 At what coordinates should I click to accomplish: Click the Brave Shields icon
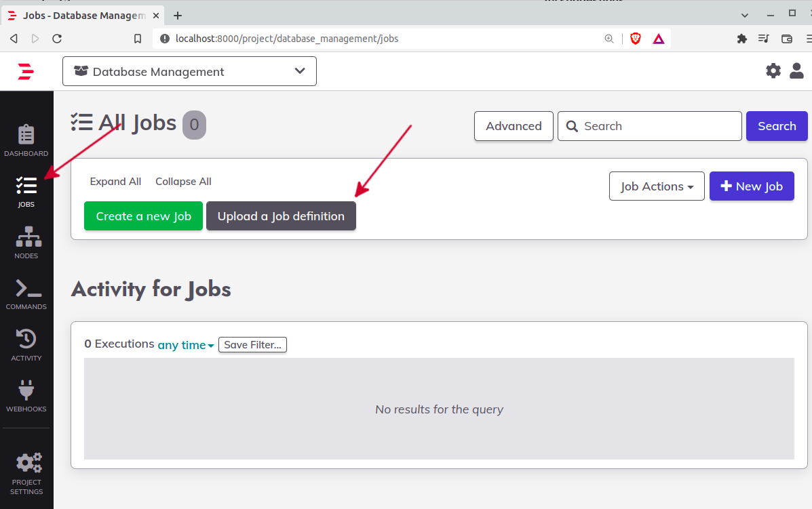636,39
